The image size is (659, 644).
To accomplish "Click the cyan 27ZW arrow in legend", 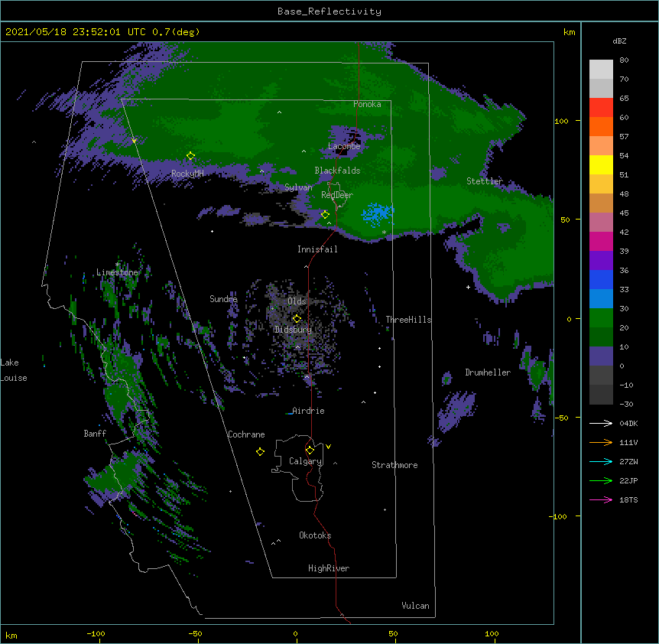I will coord(601,461).
